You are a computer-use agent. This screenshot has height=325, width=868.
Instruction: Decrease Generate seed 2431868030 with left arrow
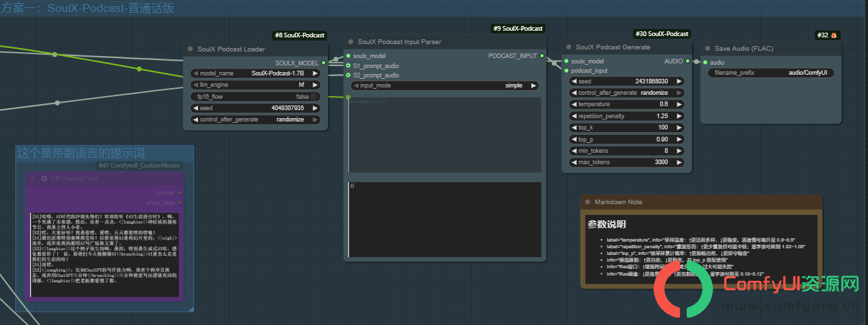click(x=575, y=81)
